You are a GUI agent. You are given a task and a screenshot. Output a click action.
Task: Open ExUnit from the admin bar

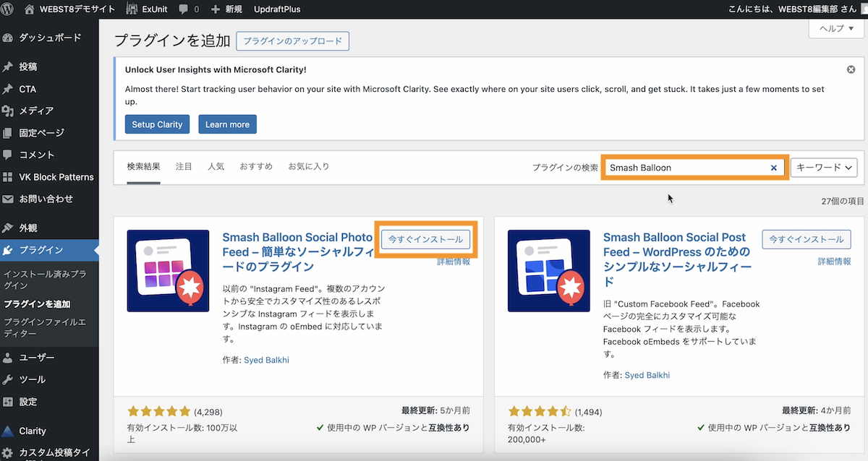coord(147,9)
